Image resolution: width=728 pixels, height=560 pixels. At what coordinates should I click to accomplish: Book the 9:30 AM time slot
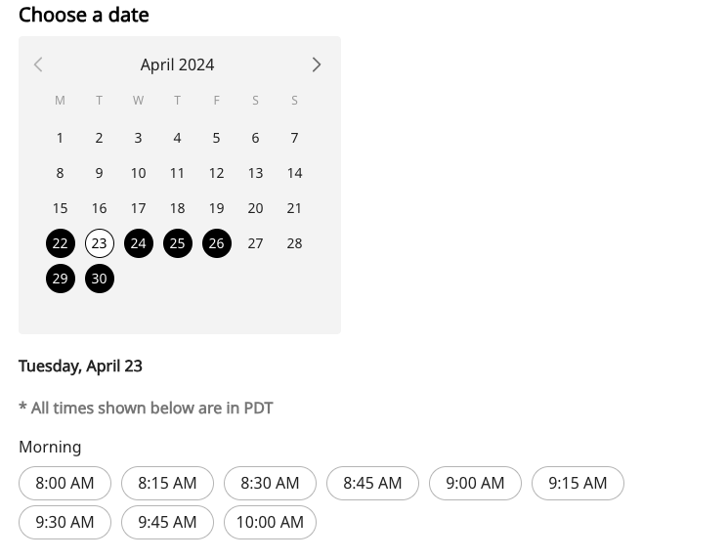64,522
